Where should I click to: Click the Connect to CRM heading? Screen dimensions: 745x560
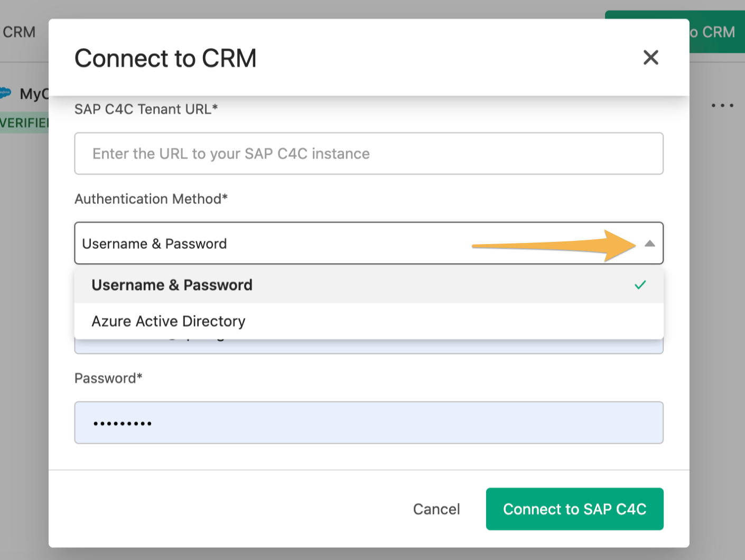coord(165,58)
